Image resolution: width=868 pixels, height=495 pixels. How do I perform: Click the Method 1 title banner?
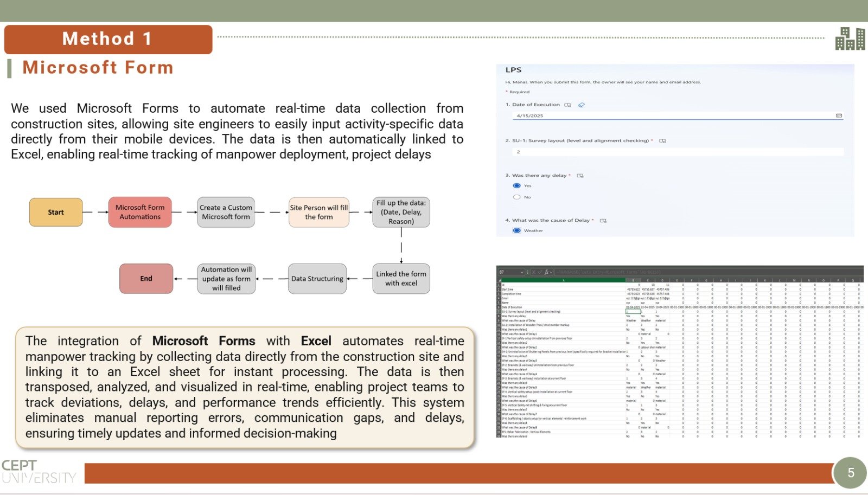(x=108, y=39)
